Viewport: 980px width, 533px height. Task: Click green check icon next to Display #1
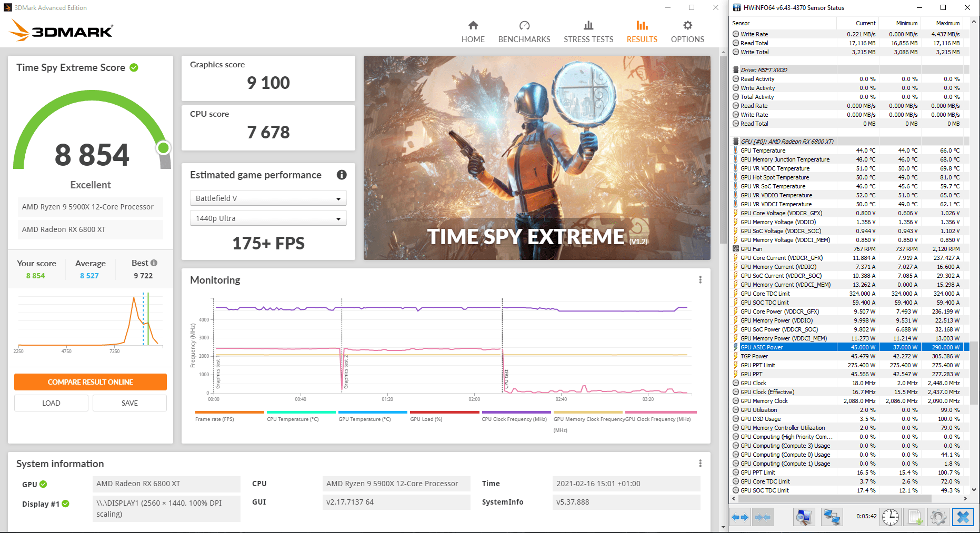click(66, 504)
